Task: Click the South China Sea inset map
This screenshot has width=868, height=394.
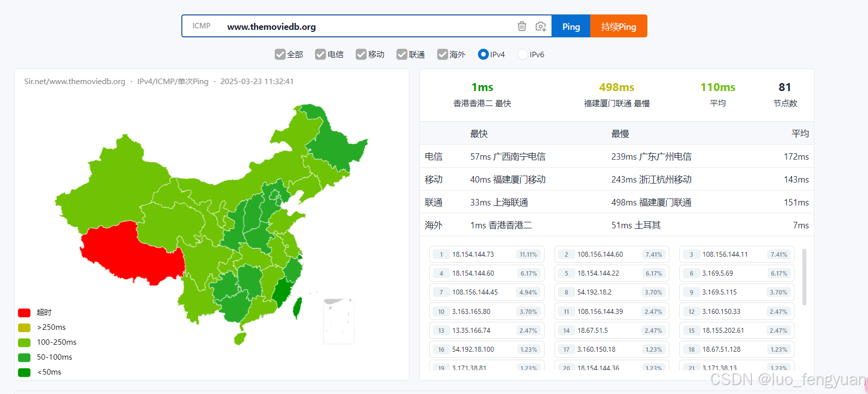Action: [339, 321]
